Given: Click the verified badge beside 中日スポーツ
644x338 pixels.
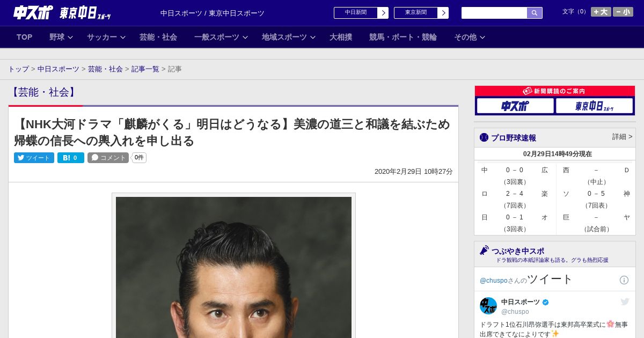Looking at the screenshot, I should pyautogui.click(x=546, y=302).
